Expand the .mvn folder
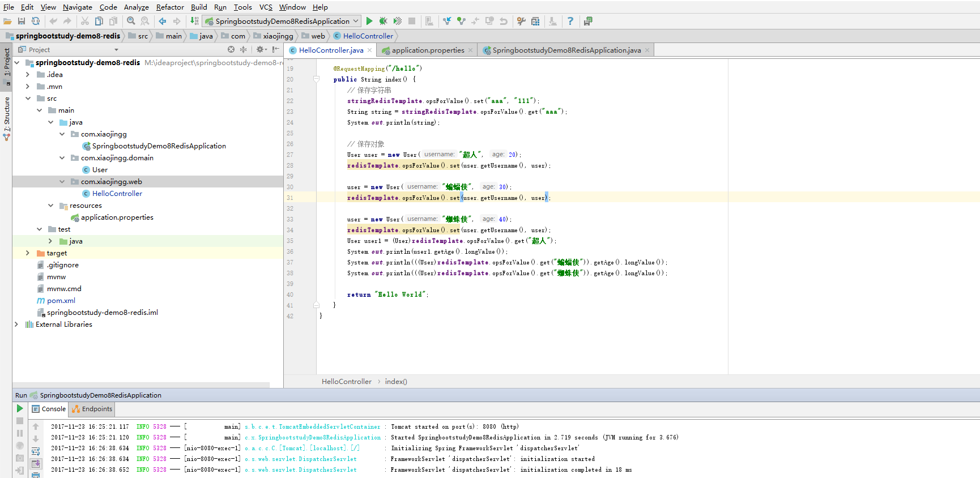The width and height of the screenshot is (980, 478). pos(28,86)
